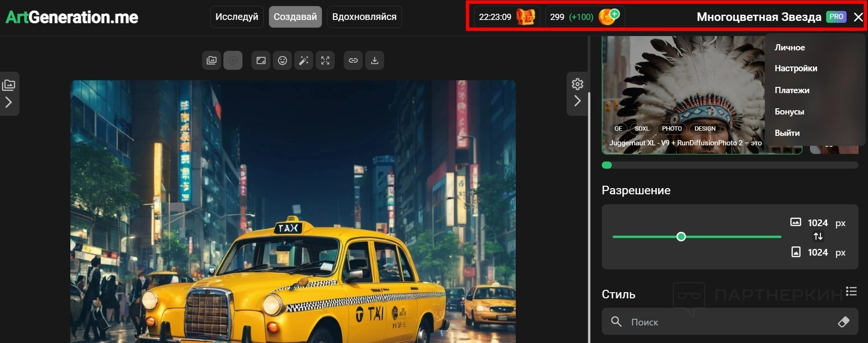Image resolution: width=868 pixels, height=343 pixels.
Task: Click the aspect ratio frame toolbar icon
Action: (261, 60)
